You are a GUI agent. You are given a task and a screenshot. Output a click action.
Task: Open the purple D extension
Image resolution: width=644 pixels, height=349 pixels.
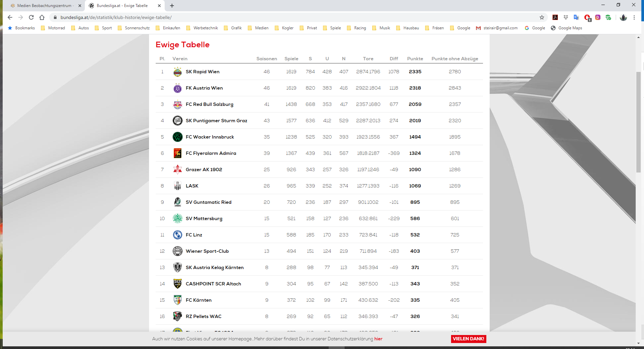pyautogui.click(x=598, y=17)
